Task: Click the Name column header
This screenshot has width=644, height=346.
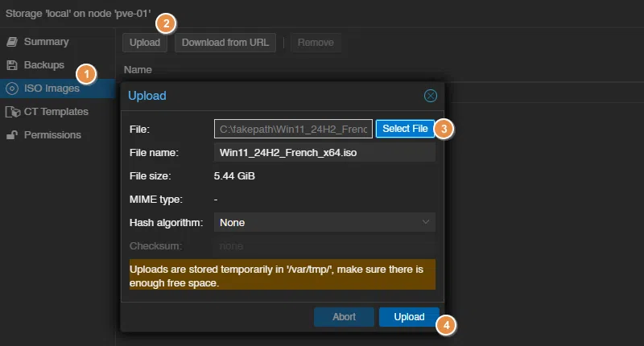Action: 138,70
